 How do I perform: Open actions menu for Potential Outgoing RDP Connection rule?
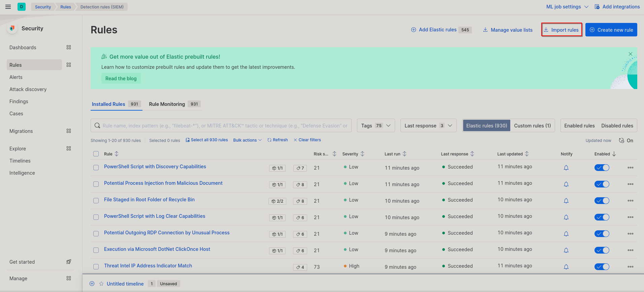631,234
